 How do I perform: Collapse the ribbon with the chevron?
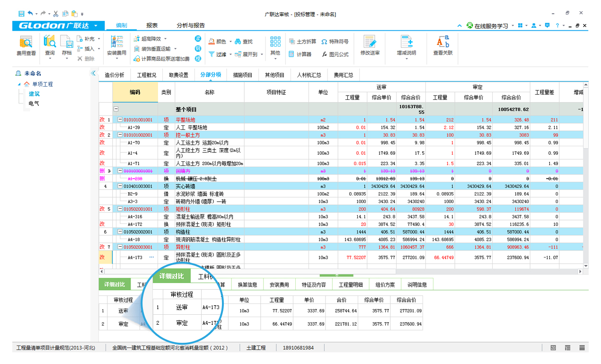tap(460, 26)
